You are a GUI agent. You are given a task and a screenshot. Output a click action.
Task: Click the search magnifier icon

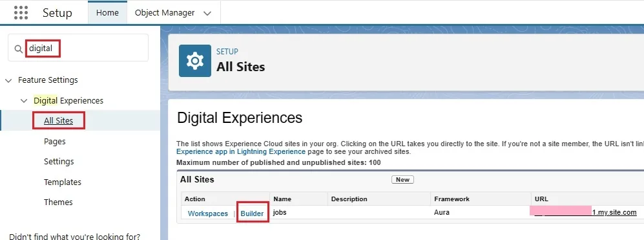18,49
